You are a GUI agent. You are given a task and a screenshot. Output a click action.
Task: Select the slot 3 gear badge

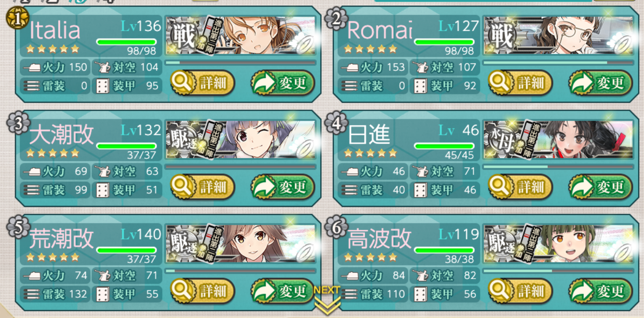tap(16, 123)
